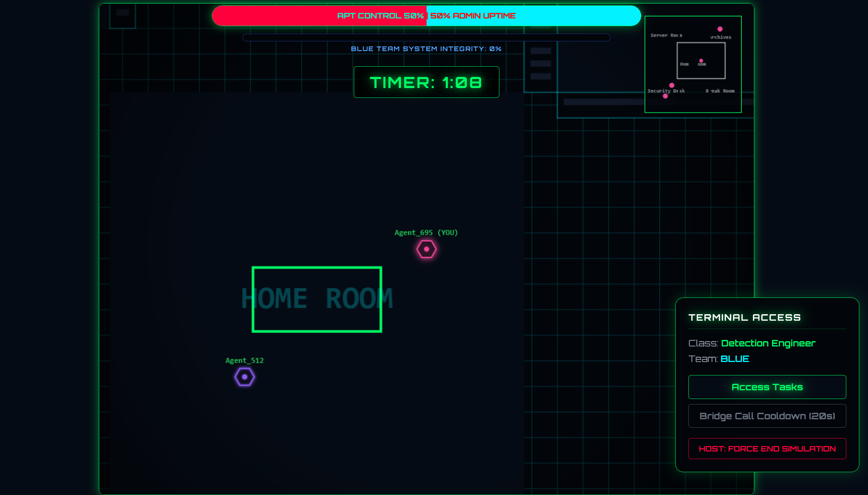Click the pink dot above Security Desk label
Screen dimensions: 868x495
(x=672, y=85)
